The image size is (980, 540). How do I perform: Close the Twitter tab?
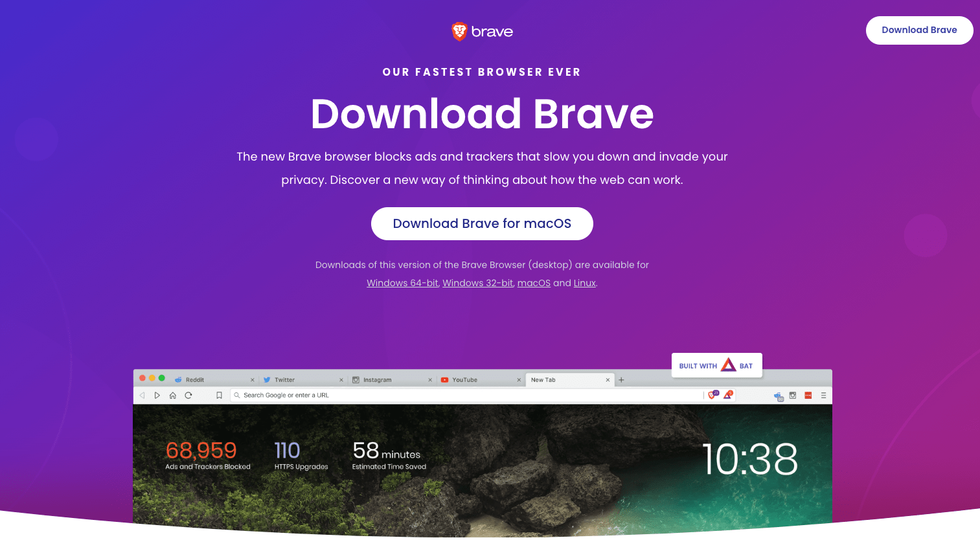(341, 380)
